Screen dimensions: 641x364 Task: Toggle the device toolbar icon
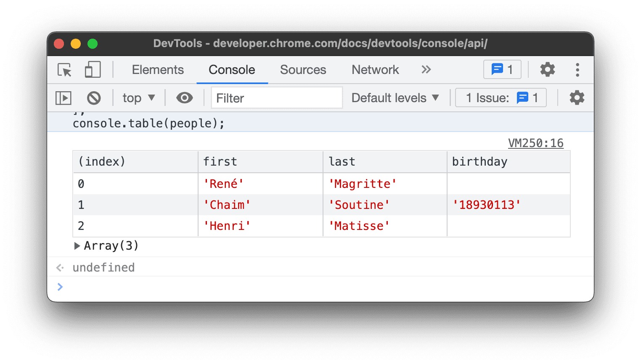click(x=93, y=70)
